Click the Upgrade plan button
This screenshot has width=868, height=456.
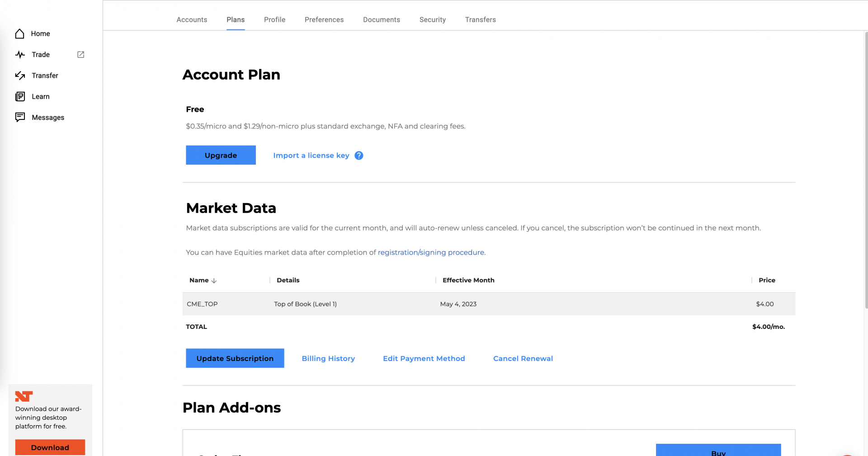[x=221, y=155]
